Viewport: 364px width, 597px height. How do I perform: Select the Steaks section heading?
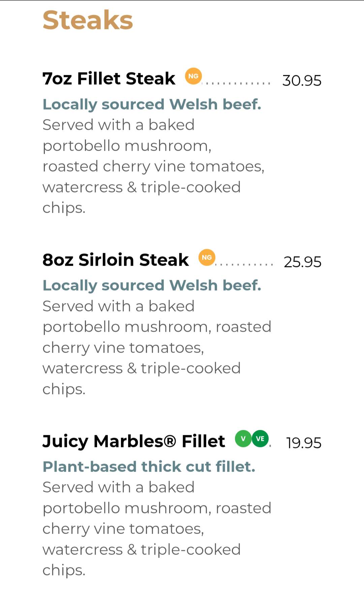(x=88, y=20)
